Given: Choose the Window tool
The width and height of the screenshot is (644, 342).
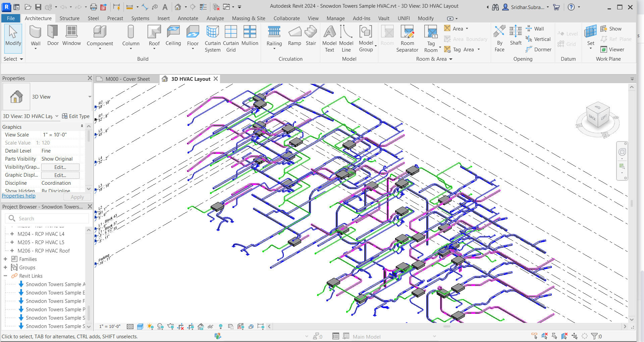Looking at the screenshot, I should [71, 36].
